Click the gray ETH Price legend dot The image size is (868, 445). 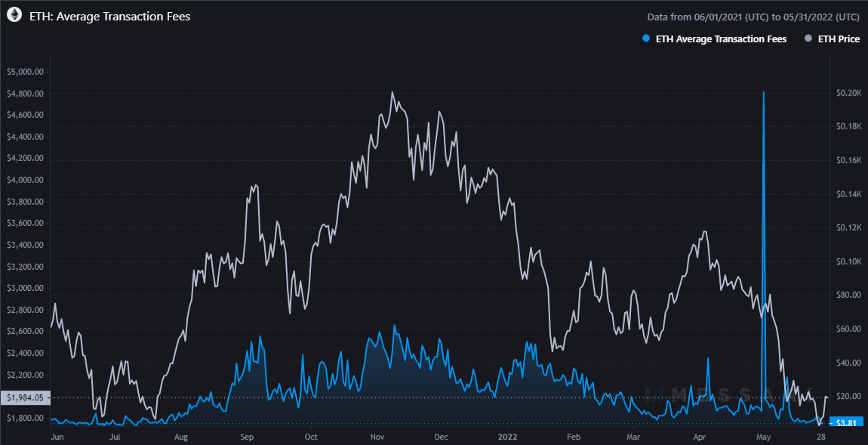tap(807, 39)
